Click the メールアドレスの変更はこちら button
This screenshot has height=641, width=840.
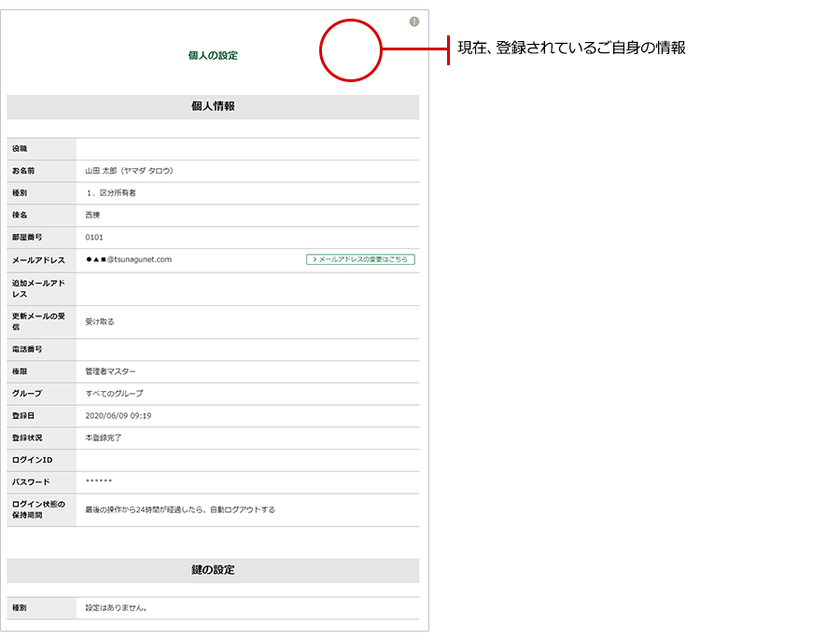click(x=360, y=259)
